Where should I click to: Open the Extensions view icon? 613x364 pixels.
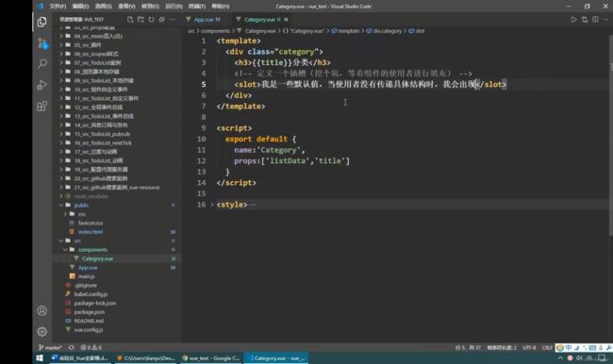[42, 106]
